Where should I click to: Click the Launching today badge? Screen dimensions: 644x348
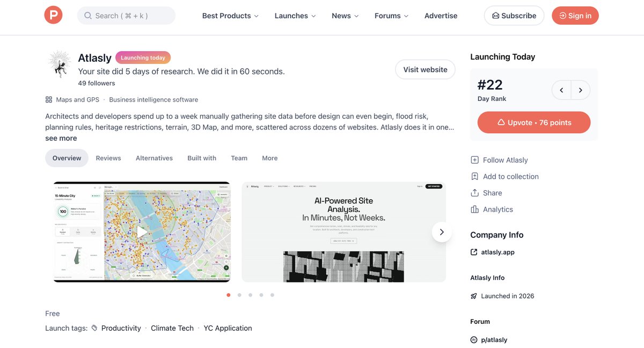143,57
